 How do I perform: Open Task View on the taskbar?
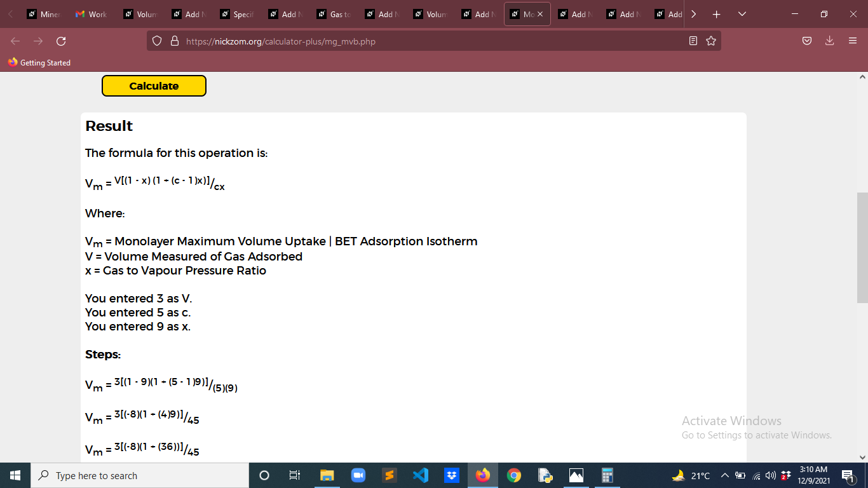(295, 475)
